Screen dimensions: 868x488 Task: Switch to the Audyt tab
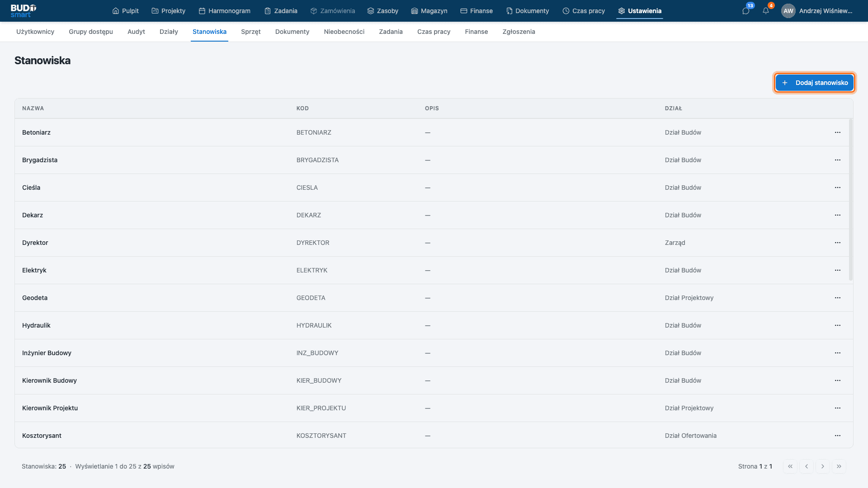[x=136, y=32]
